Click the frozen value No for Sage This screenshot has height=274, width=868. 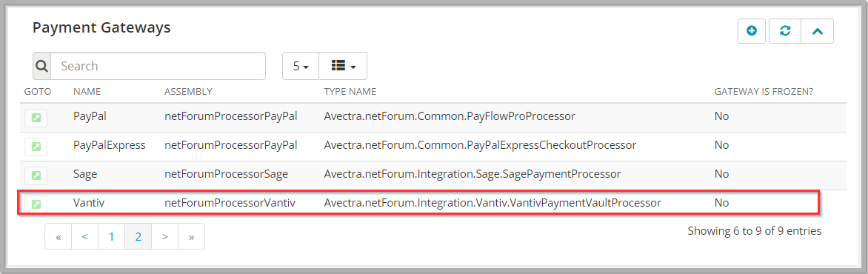point(721,174)
